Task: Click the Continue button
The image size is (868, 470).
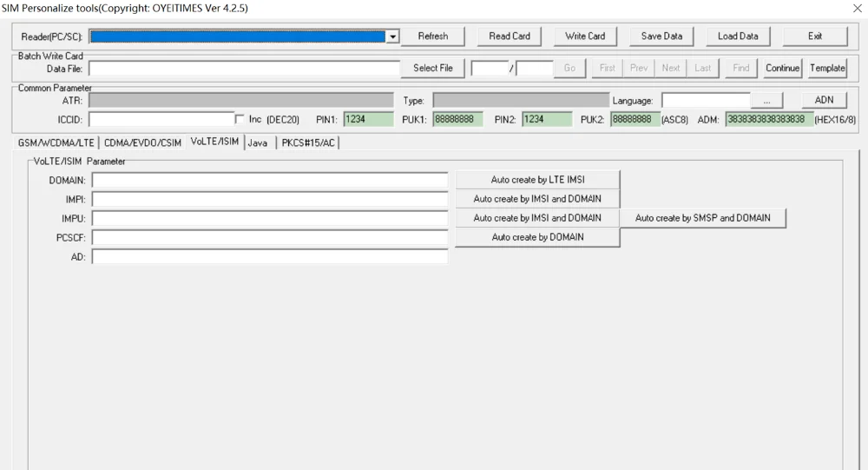Action: (x=783, y=68)
